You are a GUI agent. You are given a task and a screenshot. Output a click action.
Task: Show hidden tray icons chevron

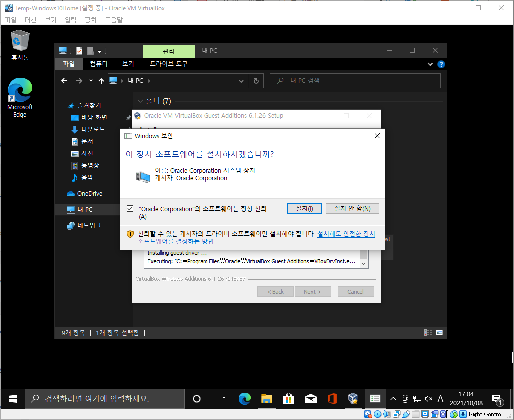tap(393, 399)
